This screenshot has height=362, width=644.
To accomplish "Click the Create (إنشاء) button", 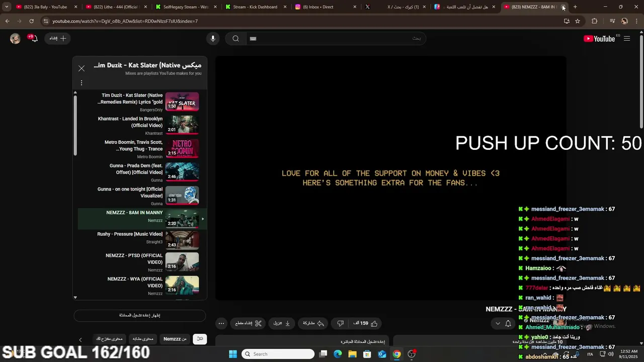I will pos(57,38).
